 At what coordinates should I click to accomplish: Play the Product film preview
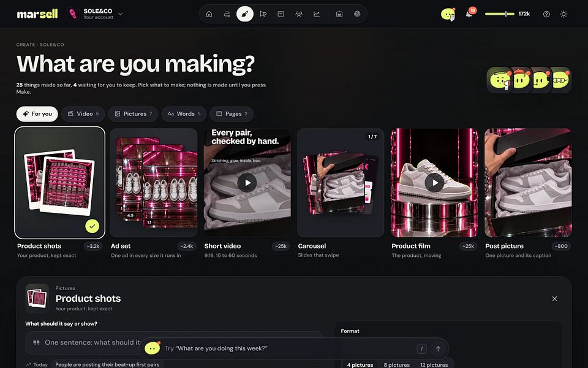[435, 183]
